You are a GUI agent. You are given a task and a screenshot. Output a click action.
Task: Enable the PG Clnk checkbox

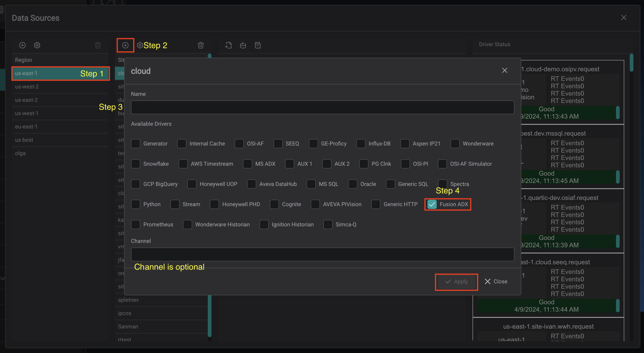[x=364, y=164]
